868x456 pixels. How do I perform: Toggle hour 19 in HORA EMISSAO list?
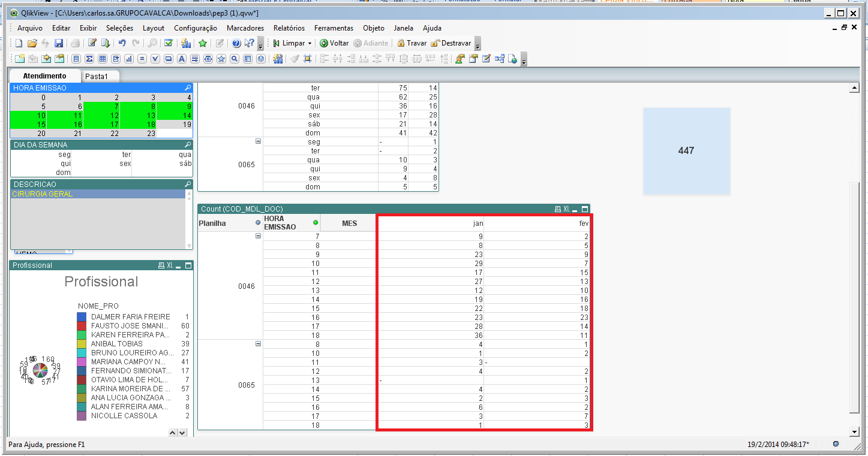[x=175, y=124]
